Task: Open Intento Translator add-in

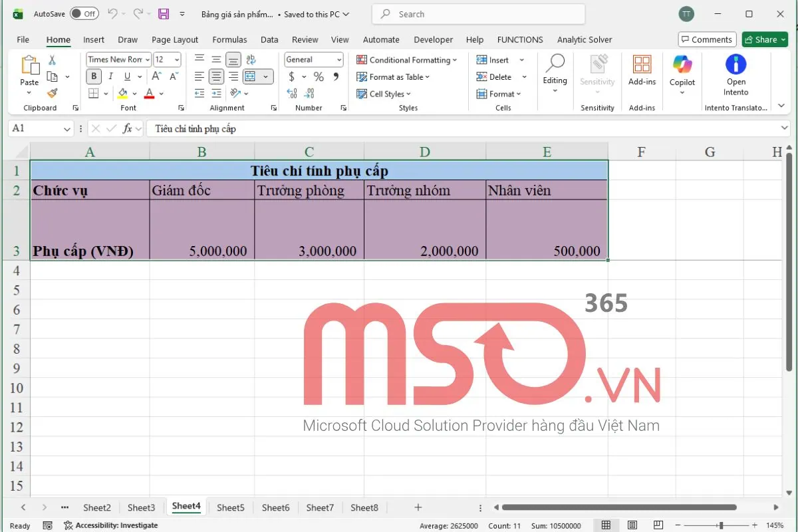Action: [735, 73]
